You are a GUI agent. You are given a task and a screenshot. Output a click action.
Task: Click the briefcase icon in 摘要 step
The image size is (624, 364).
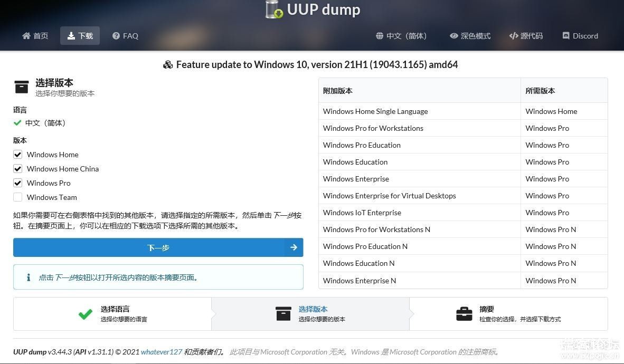click(x=464, y=314)
